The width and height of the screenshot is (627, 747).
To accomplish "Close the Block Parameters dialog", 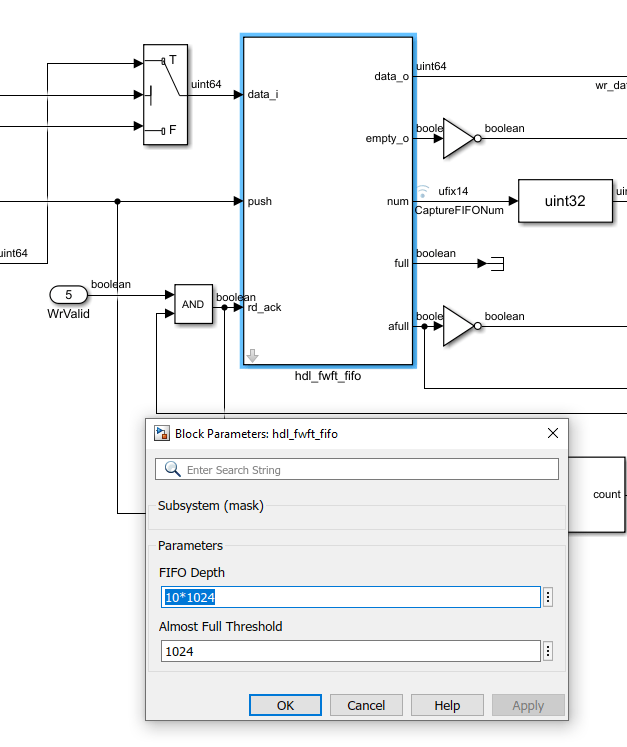I will click(553, 433).
